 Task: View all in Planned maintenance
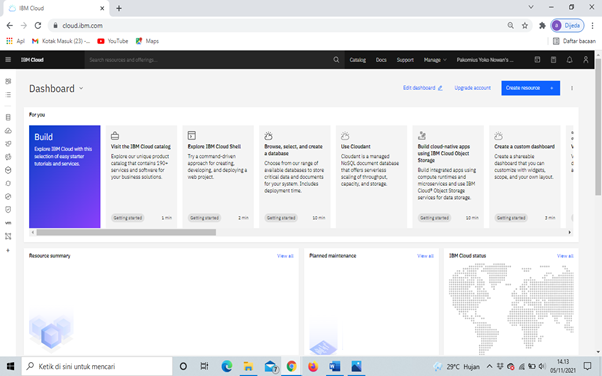tap(425, 256)
